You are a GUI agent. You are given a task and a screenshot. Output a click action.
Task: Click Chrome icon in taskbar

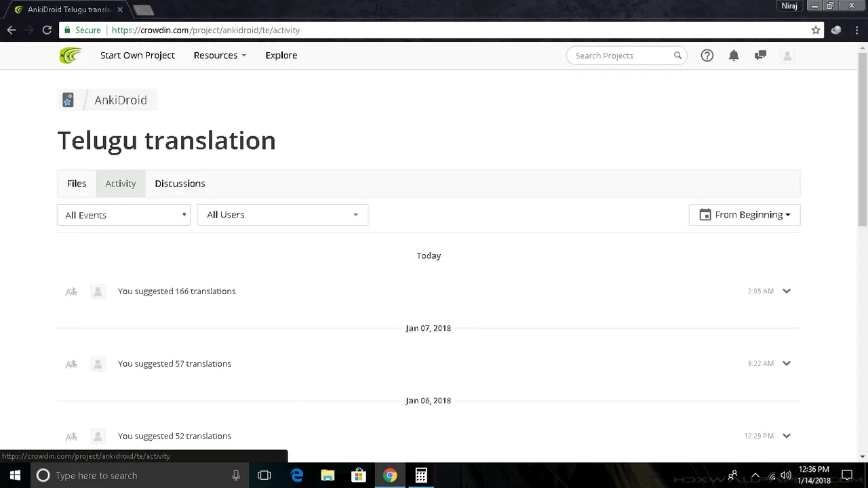tap(390, 475)
